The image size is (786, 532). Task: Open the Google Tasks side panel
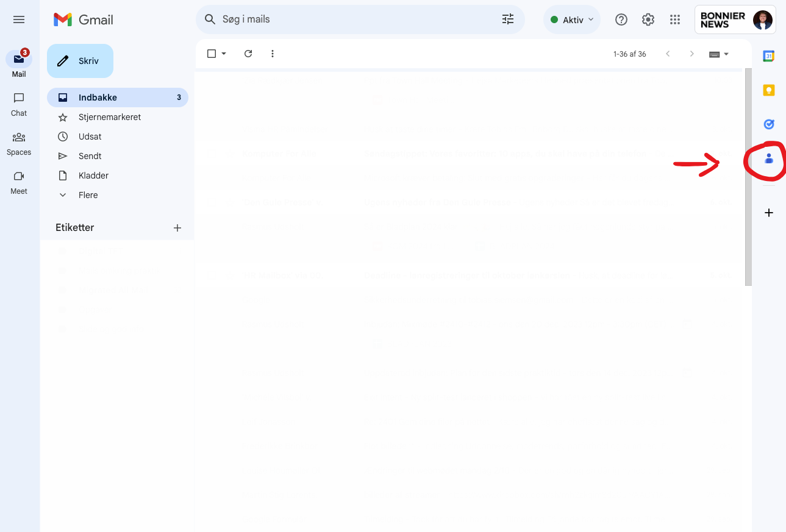[x=768, y=124]
